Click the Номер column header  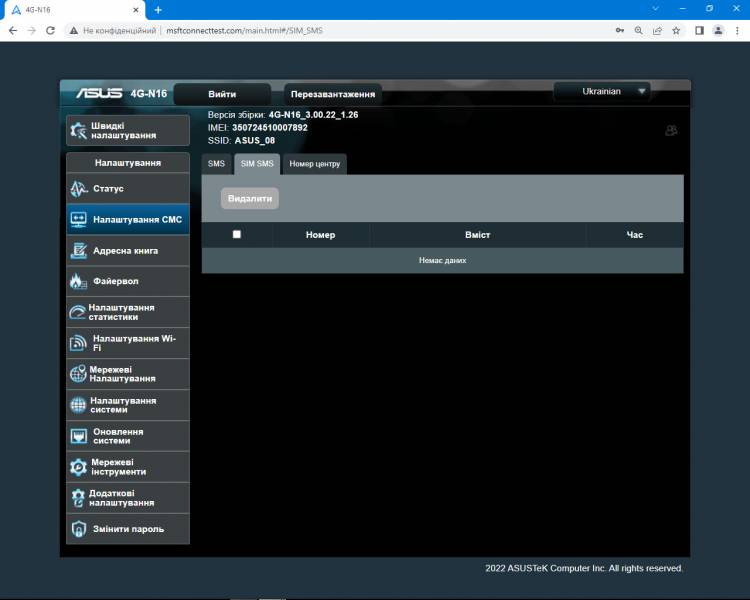coord(320,235)
